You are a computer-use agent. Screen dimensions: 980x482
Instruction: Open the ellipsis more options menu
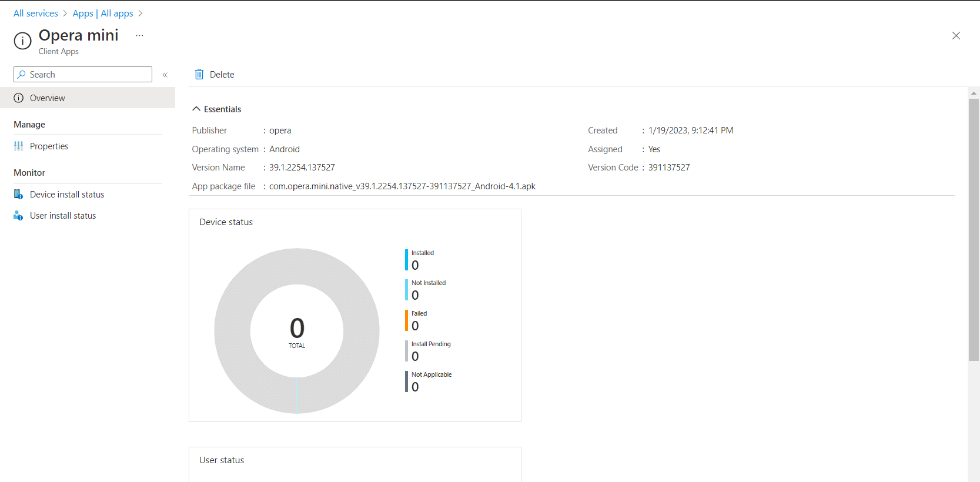click(139, 35)
